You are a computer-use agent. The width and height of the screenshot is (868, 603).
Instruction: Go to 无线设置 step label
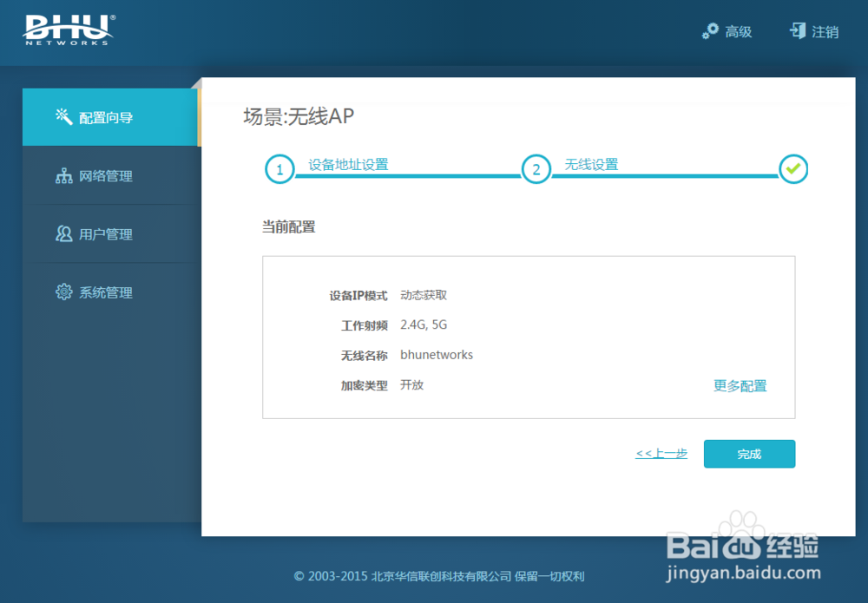(x=591, y=165)
